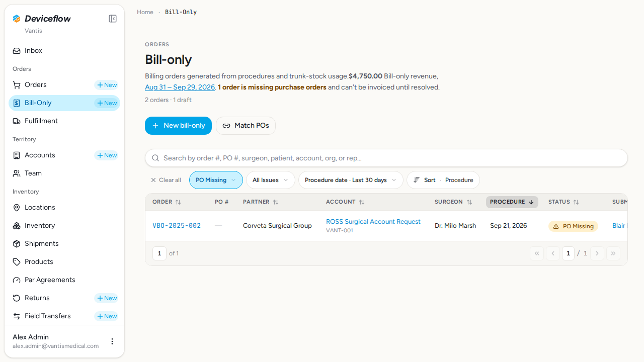Collapse the sidebar panel icon

click(113, 19)
